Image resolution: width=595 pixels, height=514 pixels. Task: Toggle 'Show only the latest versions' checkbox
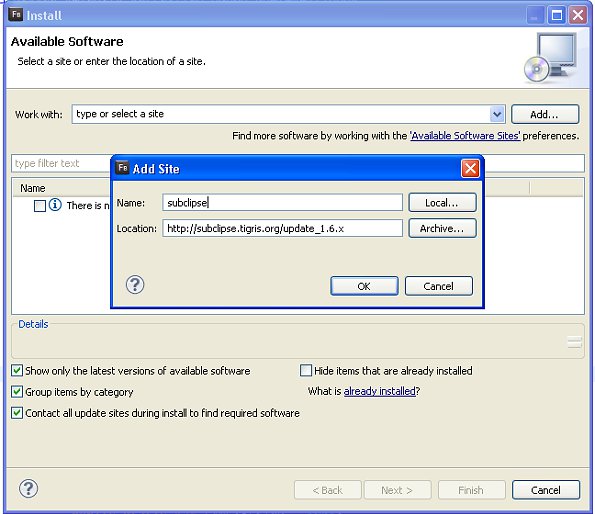tap(17, 370)
